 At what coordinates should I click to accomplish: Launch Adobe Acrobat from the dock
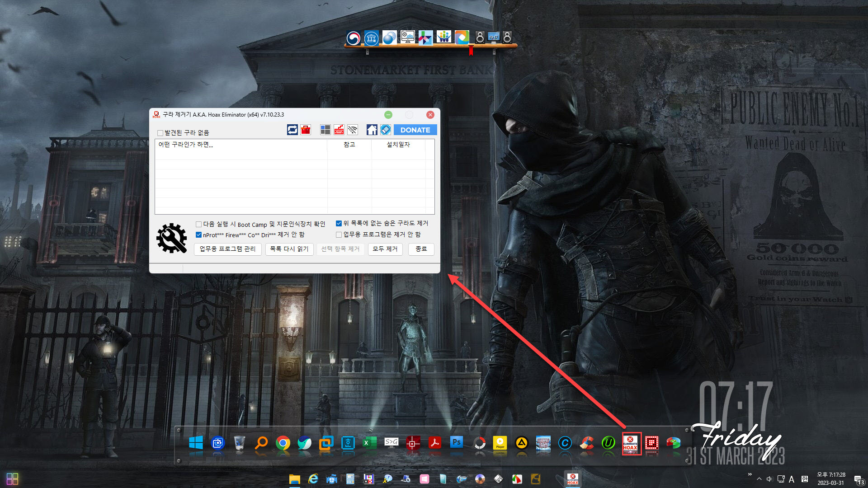pyautogui.click(x=435, y=443)
